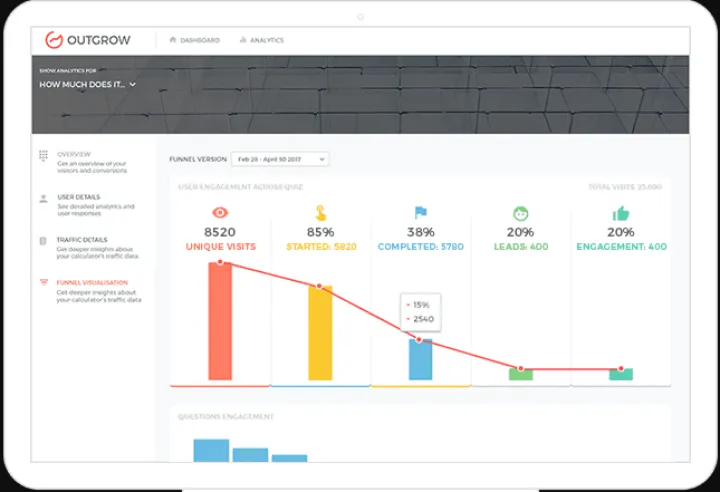720x492 pixels.
Task: Click the thumbs up Engagement icon
Action: [620, 213]
